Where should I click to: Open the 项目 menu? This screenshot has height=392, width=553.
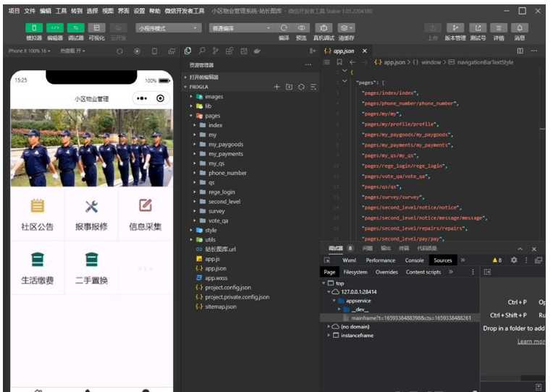[x=14, y=11]
